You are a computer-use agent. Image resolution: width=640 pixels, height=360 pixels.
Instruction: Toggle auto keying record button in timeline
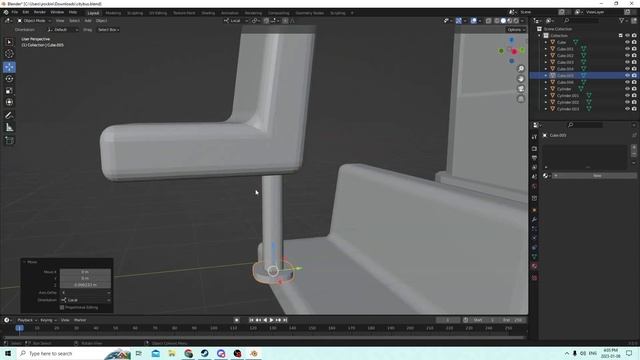(x=236, y=320)
